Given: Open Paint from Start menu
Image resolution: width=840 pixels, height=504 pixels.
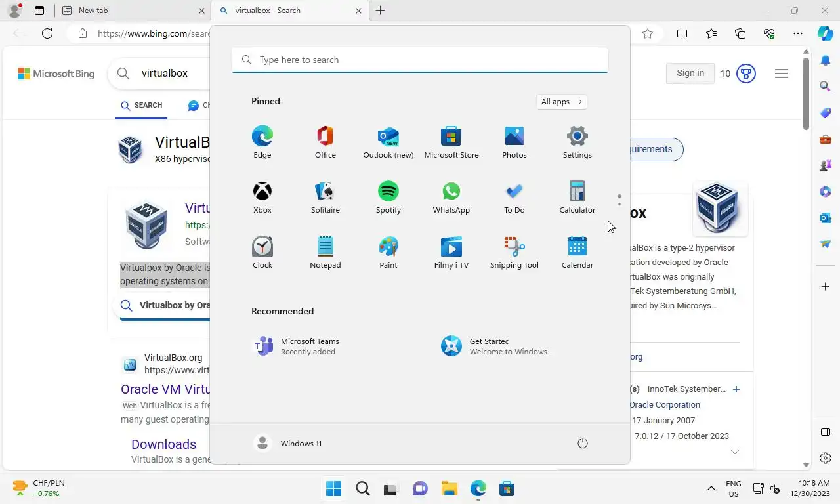Looking at the screenshot, I should click(388, 253).
